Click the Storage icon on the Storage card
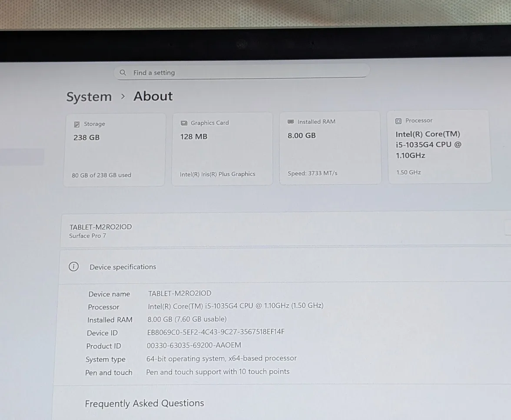This screenshot has width=511, height=420. [x=78, y=124]
